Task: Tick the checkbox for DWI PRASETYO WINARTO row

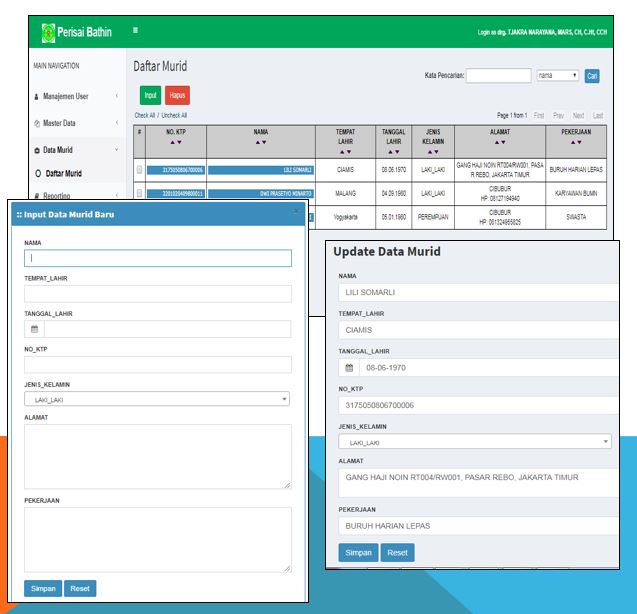Action: 139,193
